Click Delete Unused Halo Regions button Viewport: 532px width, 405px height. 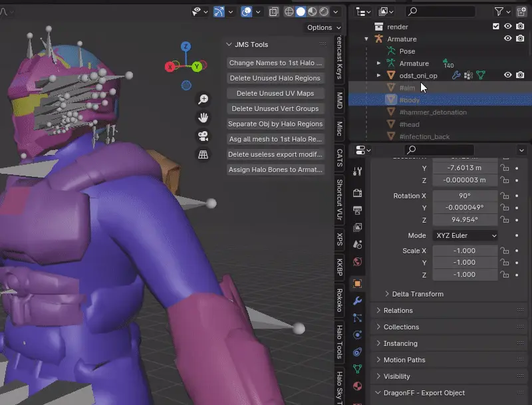[275, 78]
